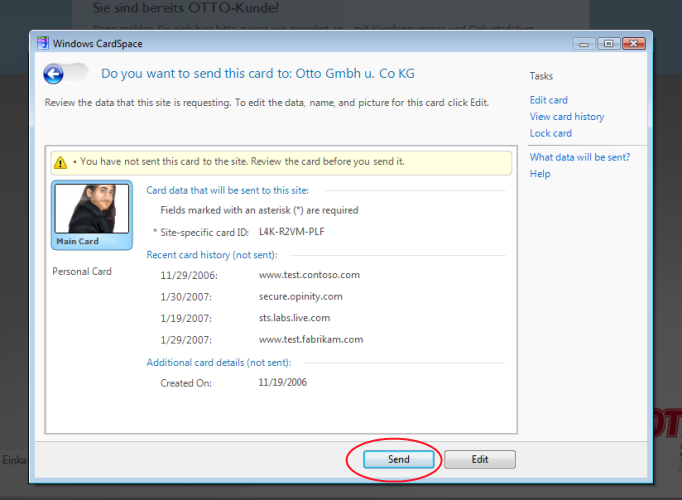Click the date 1/30/2007
682x500 pixels.
(x=186, y=297)
